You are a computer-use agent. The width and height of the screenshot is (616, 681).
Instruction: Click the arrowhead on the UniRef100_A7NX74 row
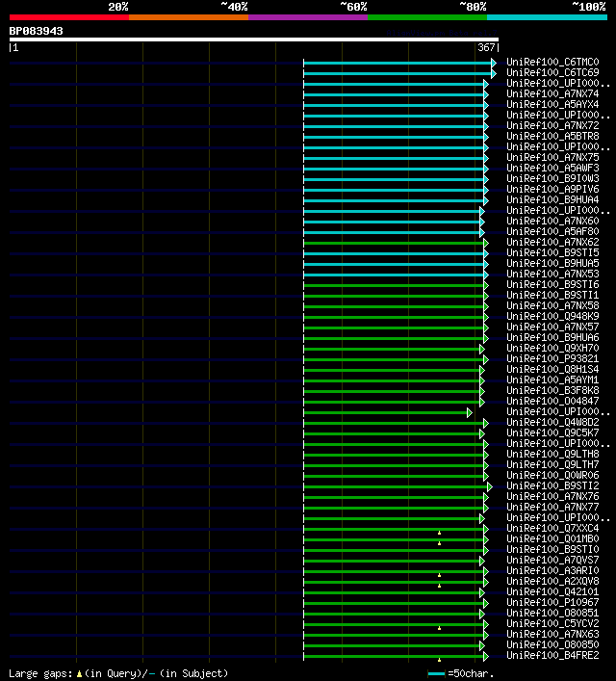pos(486,94)
